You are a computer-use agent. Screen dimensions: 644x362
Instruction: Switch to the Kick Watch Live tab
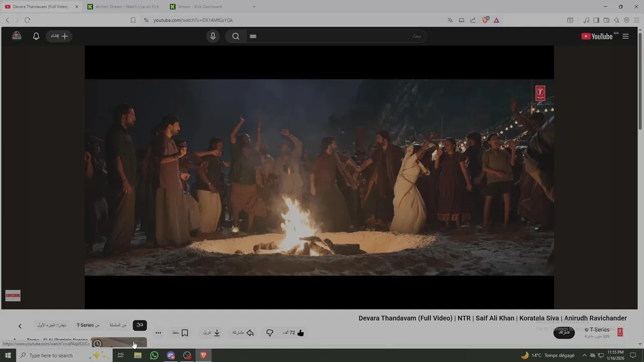[124, 7]
